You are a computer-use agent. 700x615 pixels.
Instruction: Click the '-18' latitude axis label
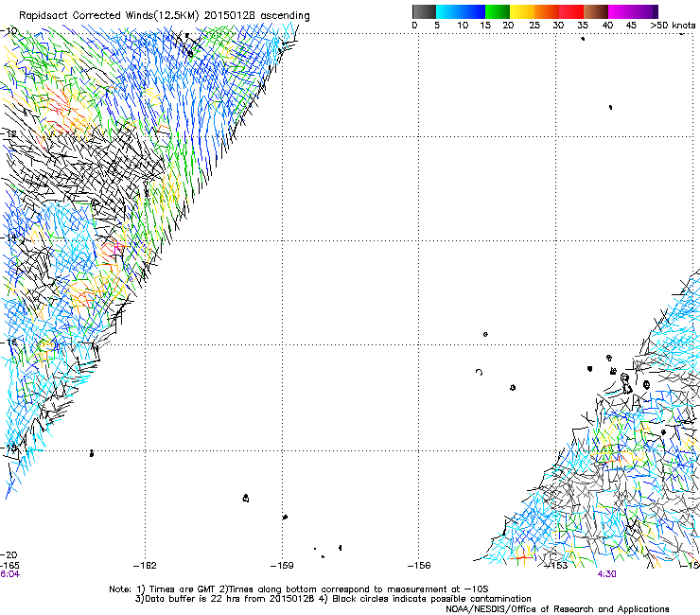pos(9,448)
